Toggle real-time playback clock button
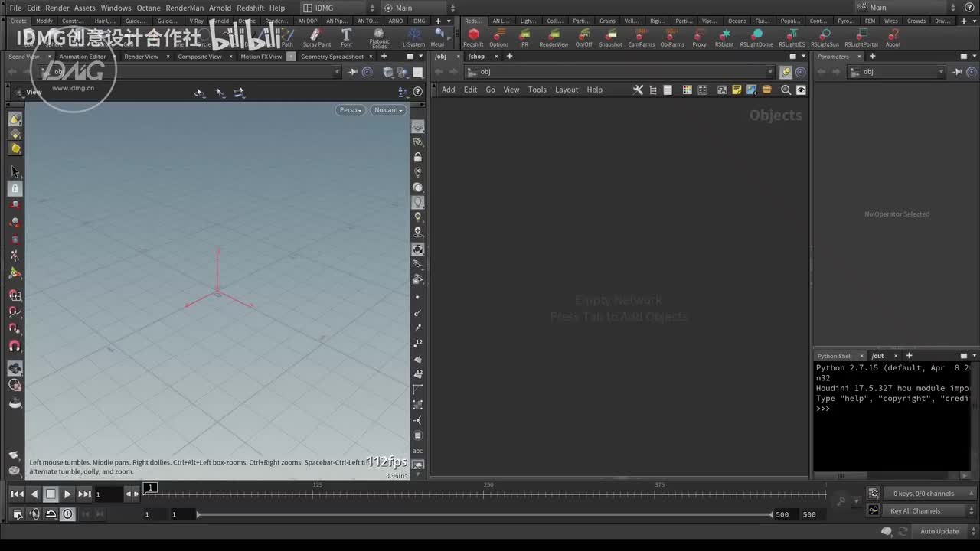980x551 pixels. [68, 514]
